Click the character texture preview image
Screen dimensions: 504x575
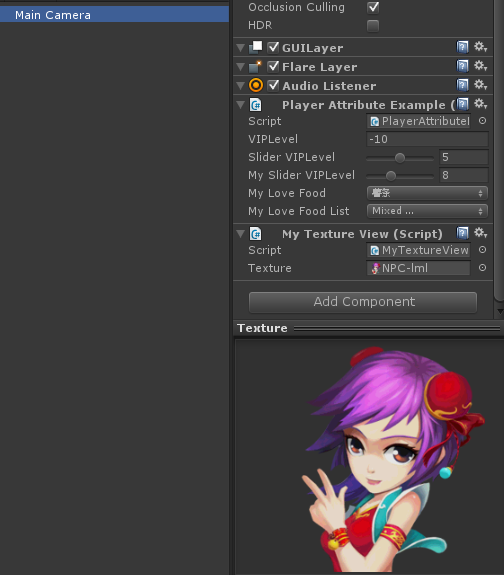click(393, 458)
